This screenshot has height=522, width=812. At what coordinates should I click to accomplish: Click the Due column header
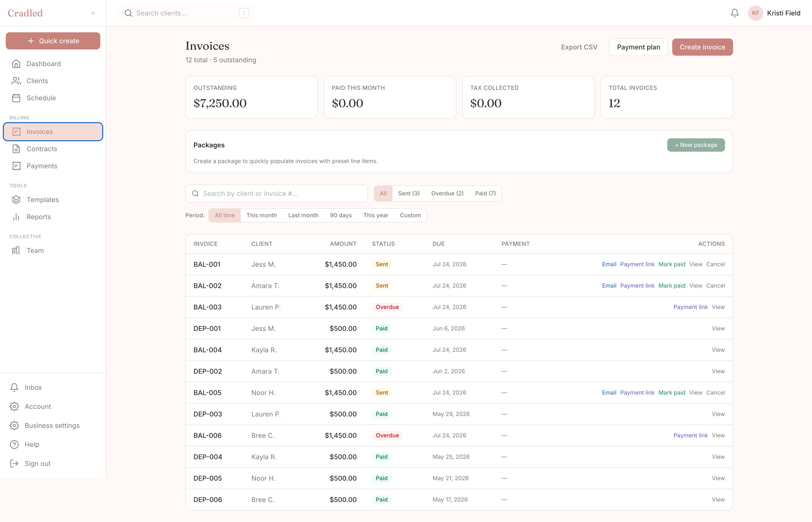438,244
